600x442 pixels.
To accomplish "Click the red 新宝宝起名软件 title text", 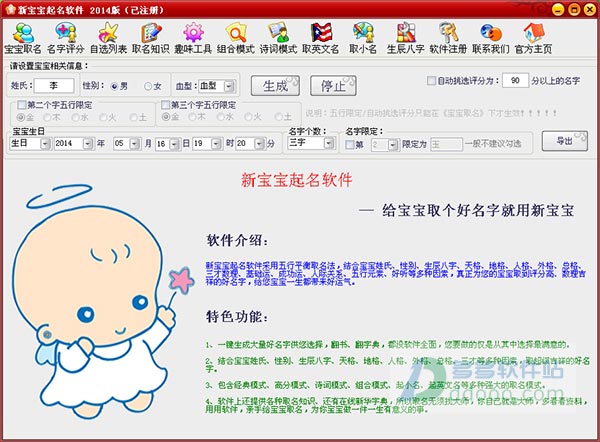I will pos(297,180).
